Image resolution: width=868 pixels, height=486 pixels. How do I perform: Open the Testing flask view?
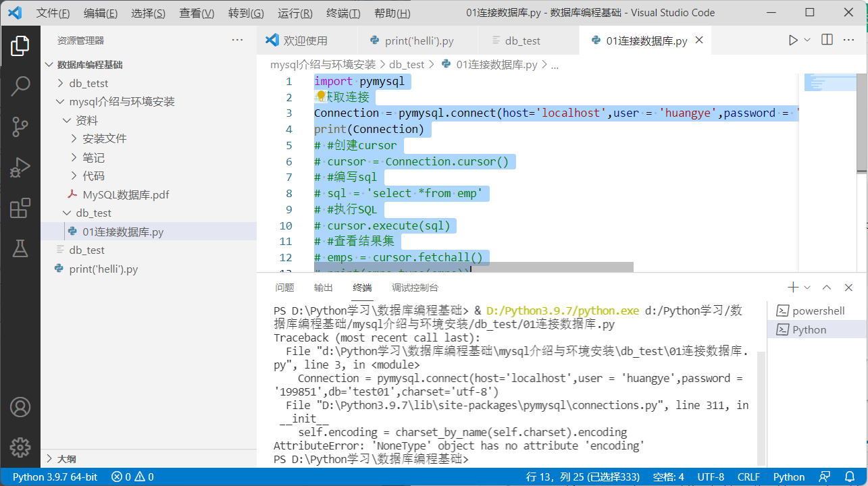20,248
